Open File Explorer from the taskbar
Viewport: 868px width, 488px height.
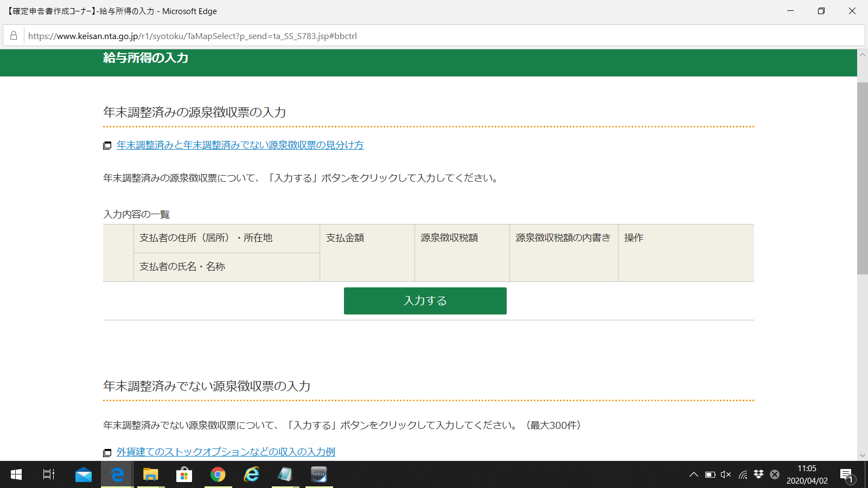pos(150,474)
